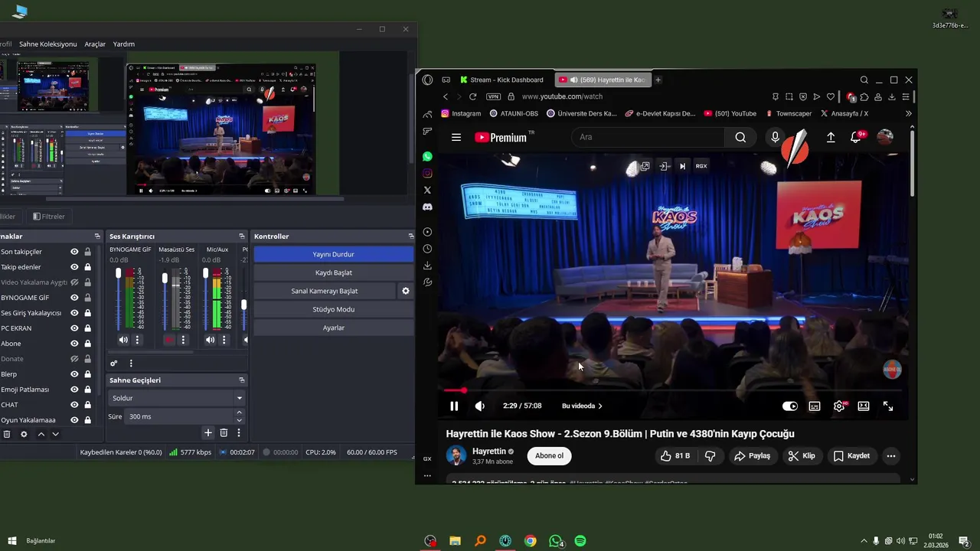Add a new OBS scene transition
This screenshot has height=551, width=980.
coord(207,433)
